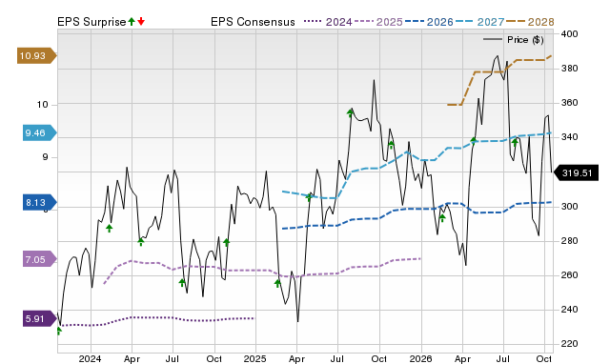Click the 2025 label on the time axis
Viewport: 610px width, 364px height.
(255, 358)
